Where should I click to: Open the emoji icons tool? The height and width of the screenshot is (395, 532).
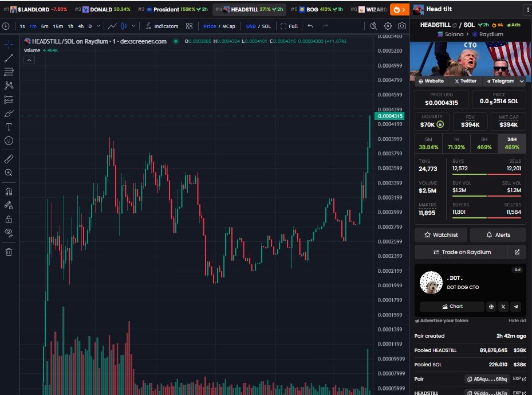(9, 140)
